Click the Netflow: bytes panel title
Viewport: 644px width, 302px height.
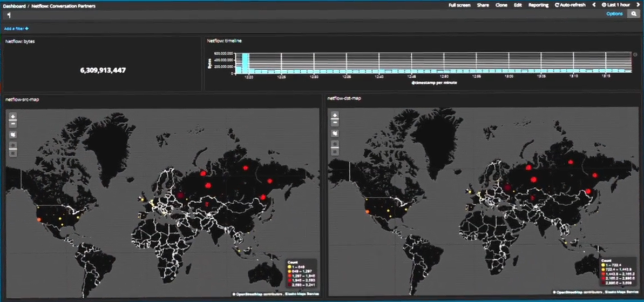pos(20,41)
